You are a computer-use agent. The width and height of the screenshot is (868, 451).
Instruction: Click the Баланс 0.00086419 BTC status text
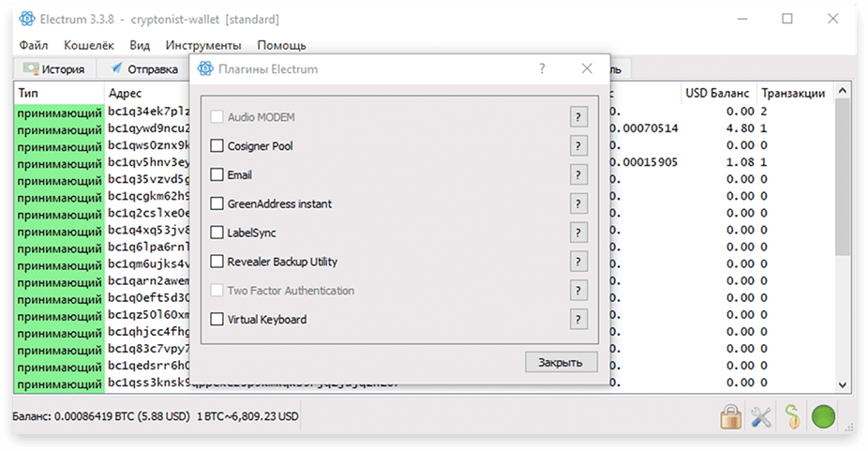coord(100,416)
